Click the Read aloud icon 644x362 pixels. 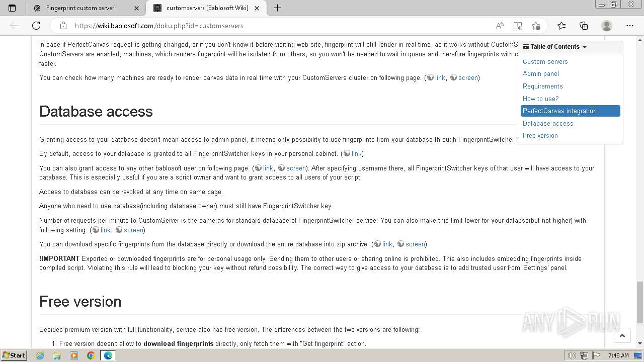click(x=500, y=26)
